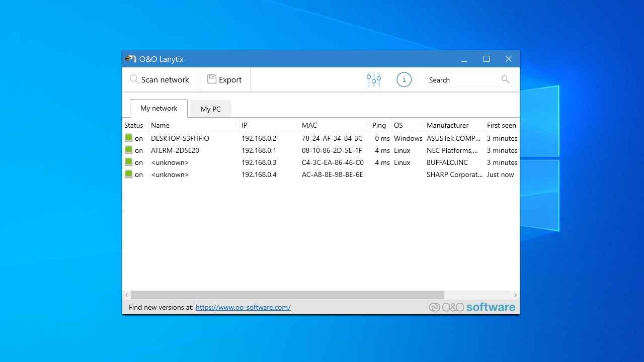This screenshot has height=362, width=644.
Task: Start a network scan
Action: [x=159, y=79]
